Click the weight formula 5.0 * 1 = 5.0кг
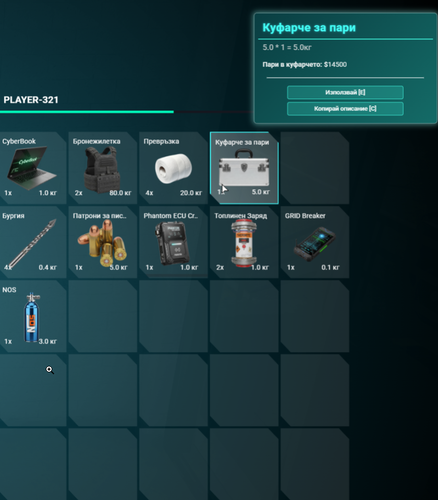Screen dimensions: 438x500 (287, 47)
